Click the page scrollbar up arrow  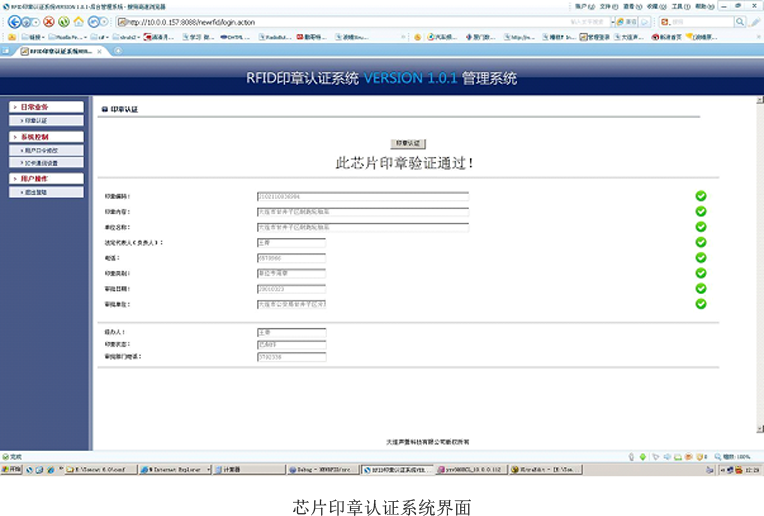760,100
